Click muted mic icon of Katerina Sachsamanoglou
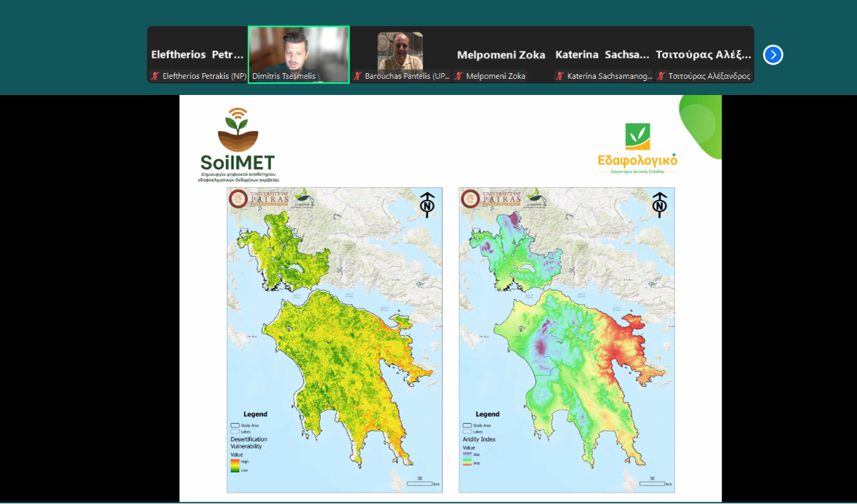The image size is (857, 504). click(x=561, y=76)
